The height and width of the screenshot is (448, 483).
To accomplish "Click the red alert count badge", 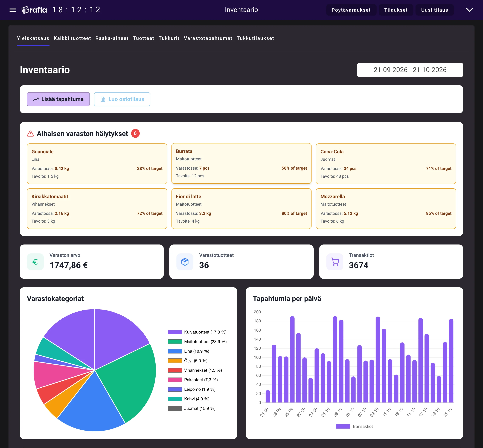I will click(135, 133).
